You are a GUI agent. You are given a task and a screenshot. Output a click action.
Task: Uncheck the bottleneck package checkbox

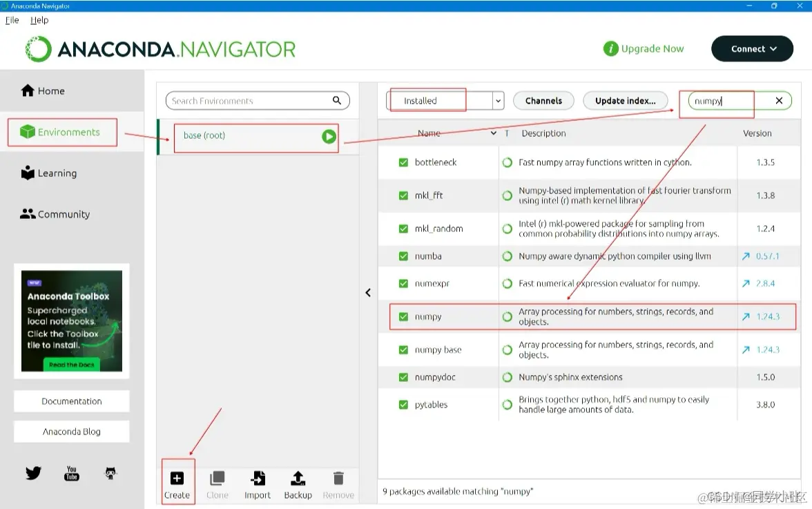403,162
